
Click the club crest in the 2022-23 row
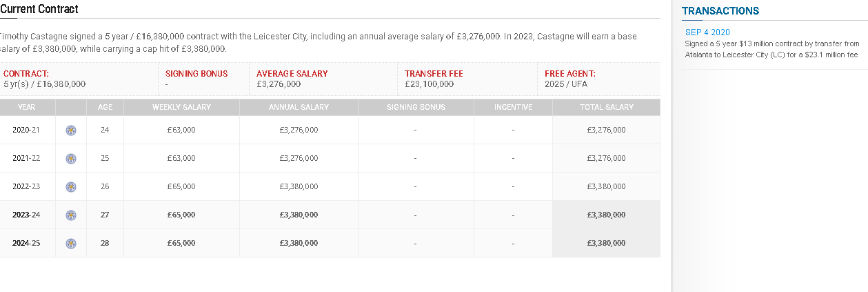(71, 186)
